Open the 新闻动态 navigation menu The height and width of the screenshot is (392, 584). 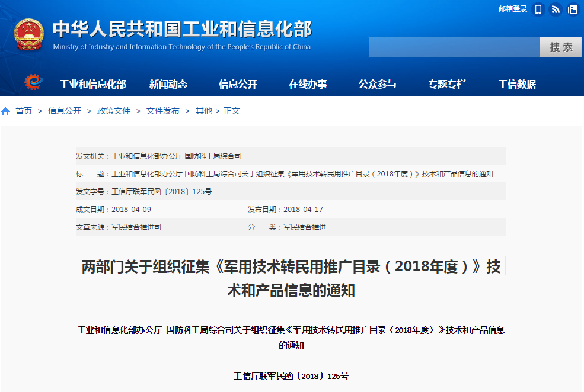point(168,85)
